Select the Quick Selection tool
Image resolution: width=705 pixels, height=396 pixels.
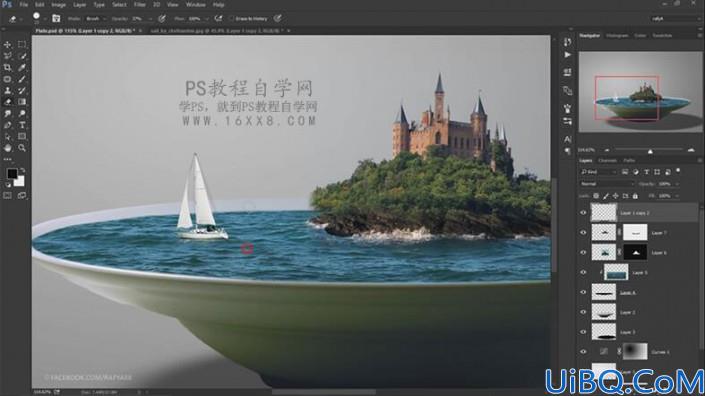(x=22, y=56)
